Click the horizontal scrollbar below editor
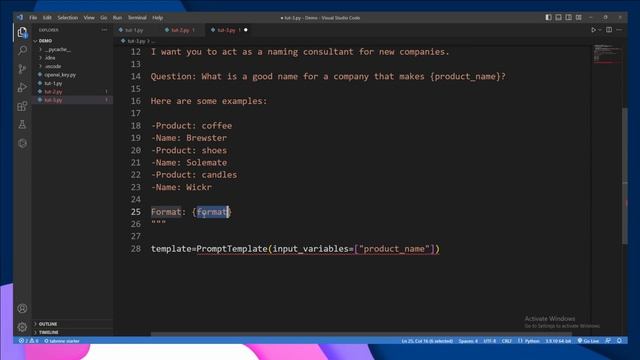 click(361, 334)
